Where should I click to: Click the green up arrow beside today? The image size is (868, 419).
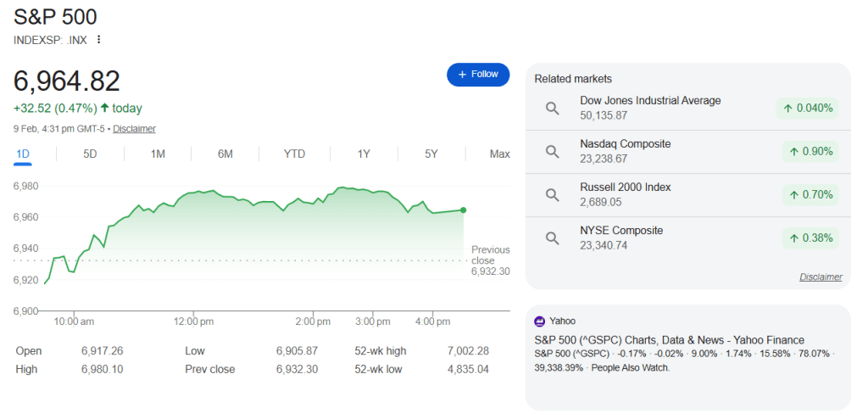(x=104, y=108)
